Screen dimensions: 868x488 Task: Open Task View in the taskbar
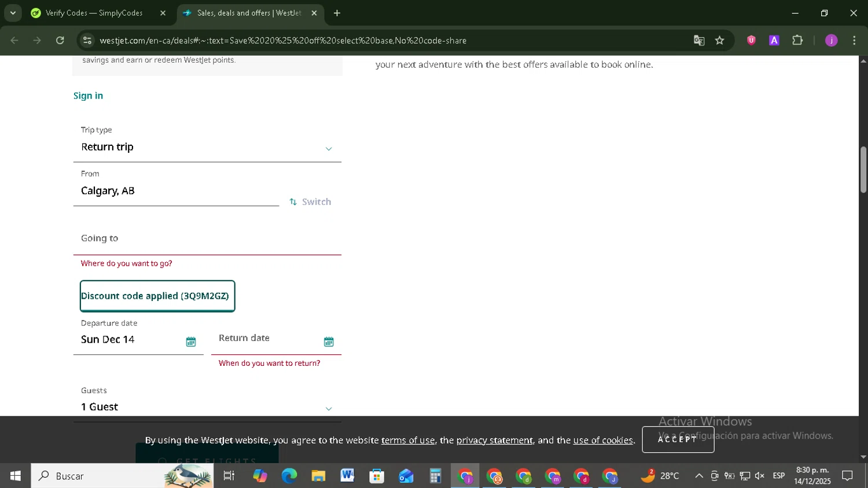[x=229, y=476]
